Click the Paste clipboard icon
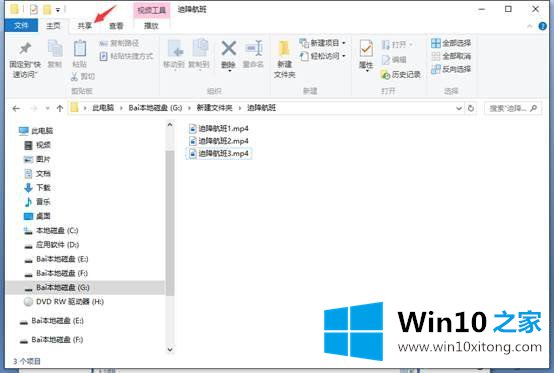The image size is (554, 373). point(80,49)
